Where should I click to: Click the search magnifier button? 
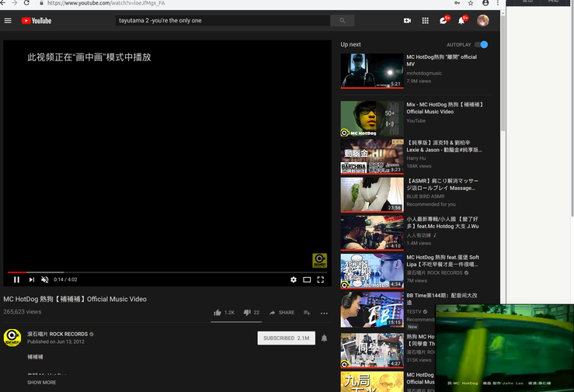[342, 20]
